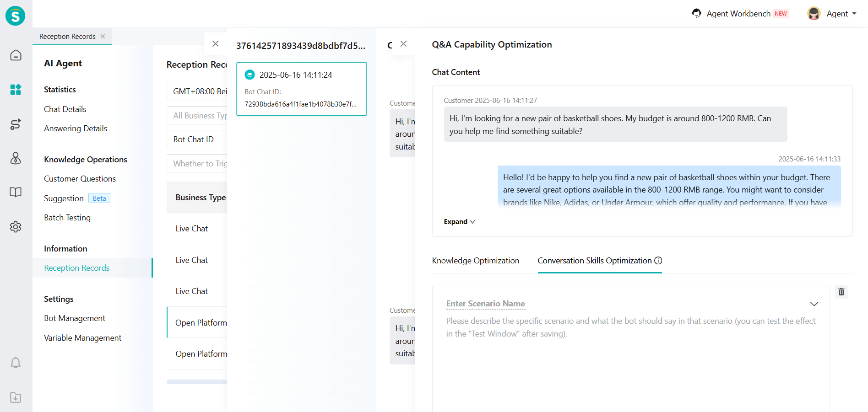Open the GMT+08:00 timezone dropdown
This screenshot has width=868, height=412.
(197, 91)
